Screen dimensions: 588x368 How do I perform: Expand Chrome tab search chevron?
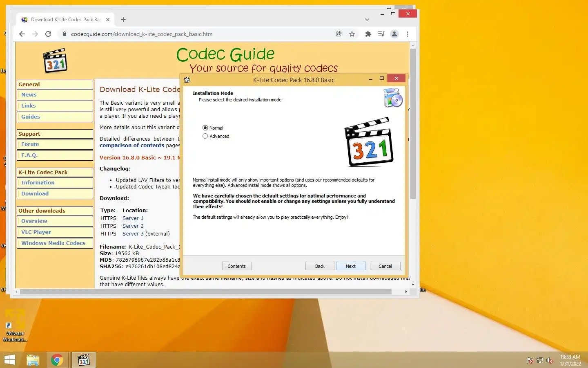367,20
